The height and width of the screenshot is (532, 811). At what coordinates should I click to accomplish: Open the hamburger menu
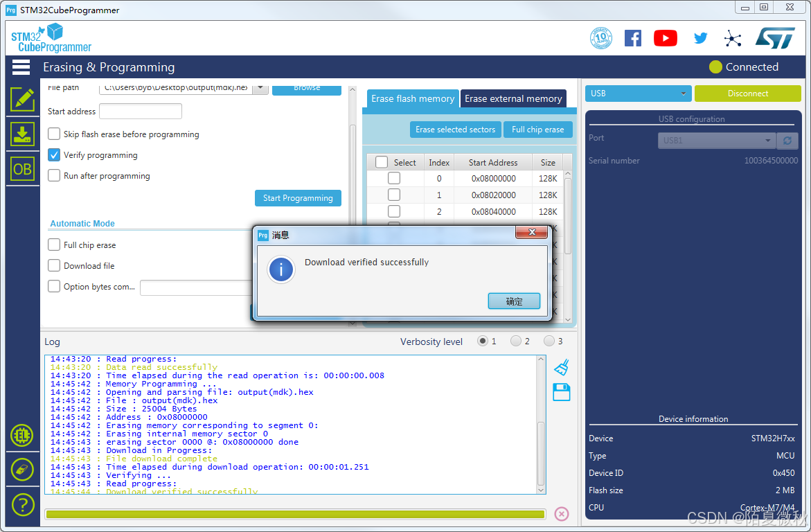[x=21, y=67]
